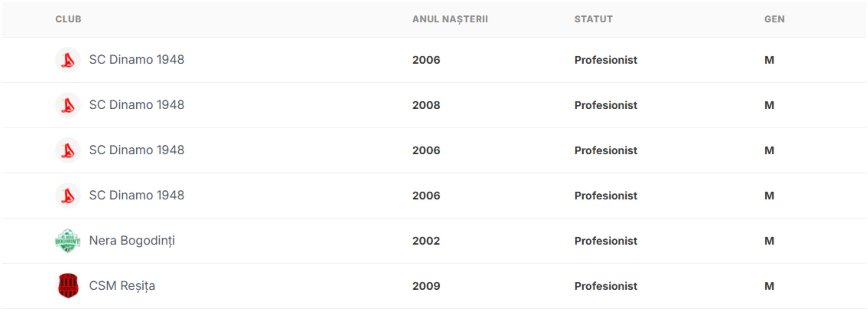Click Profesionist status in the 2008 row
Screen dimensions: 868x313
606,105
